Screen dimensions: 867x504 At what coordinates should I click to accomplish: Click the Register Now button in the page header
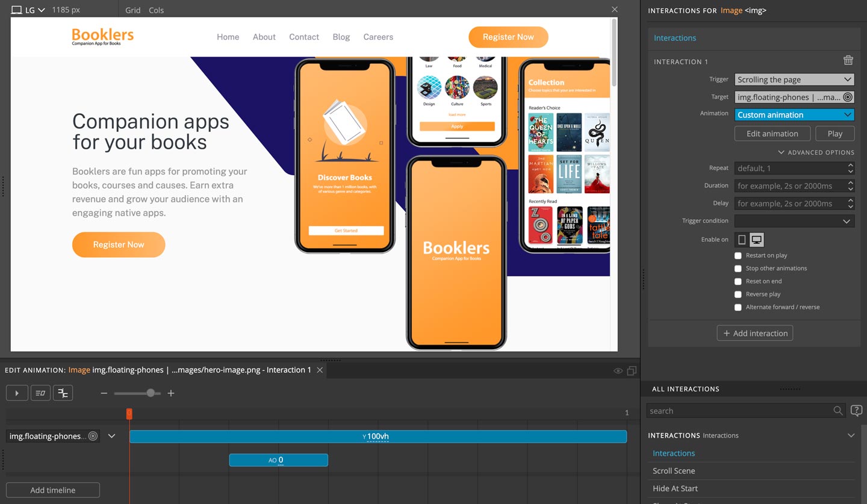[508, 37]
